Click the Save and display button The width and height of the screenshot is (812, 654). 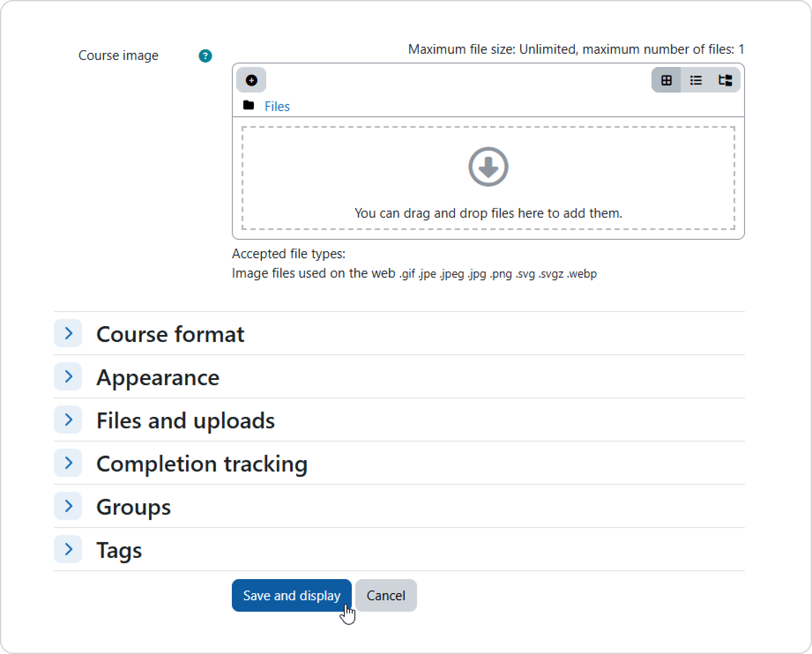pos(291,595)
